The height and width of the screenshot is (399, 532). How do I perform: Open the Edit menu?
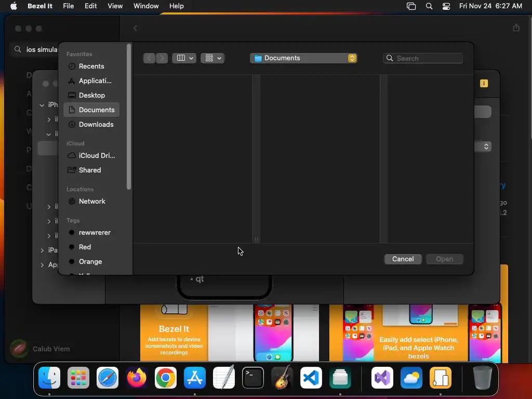click(90, 6)
